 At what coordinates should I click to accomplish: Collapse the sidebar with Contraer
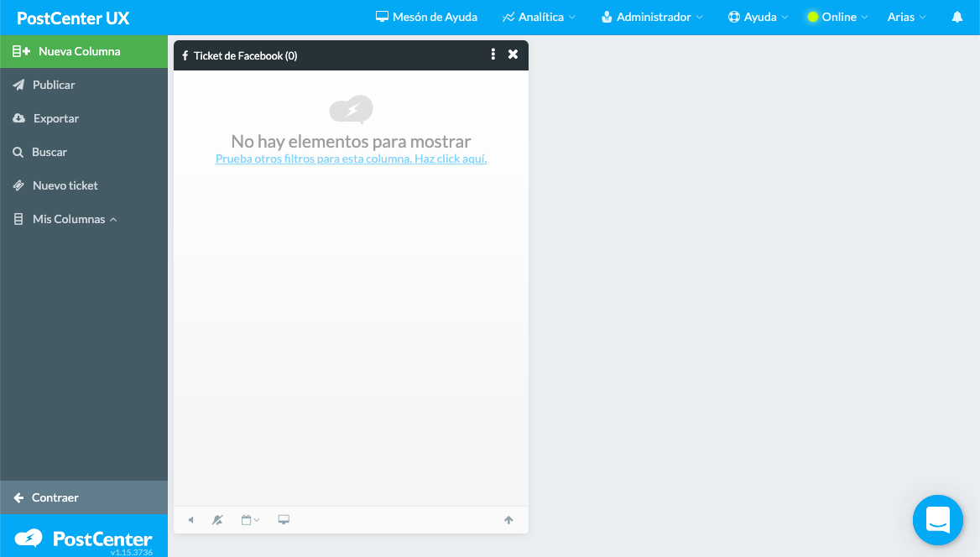84,497
